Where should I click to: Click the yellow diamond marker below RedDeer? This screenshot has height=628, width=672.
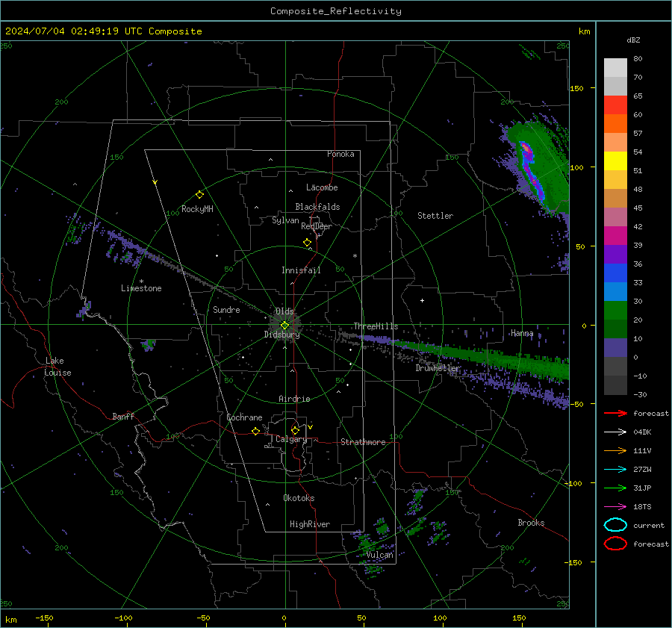[308, 243]
